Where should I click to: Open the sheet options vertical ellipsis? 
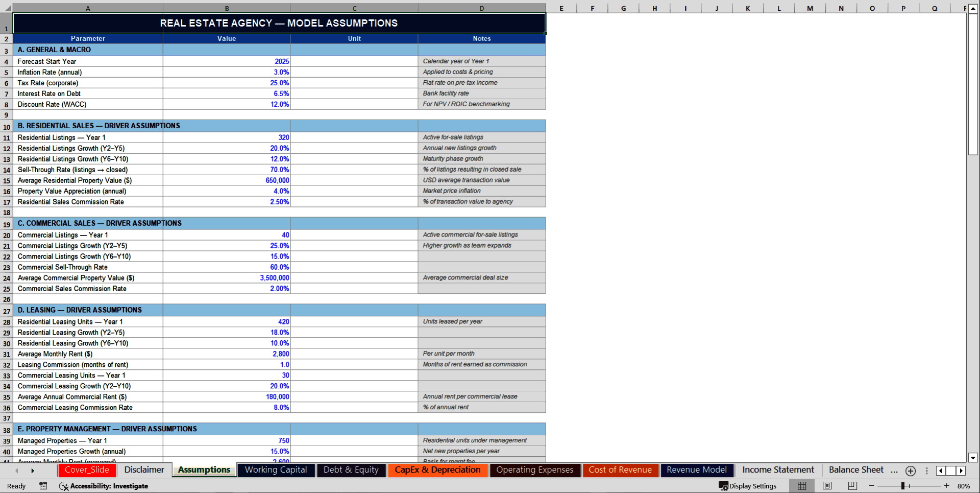[x=926, y=471]
